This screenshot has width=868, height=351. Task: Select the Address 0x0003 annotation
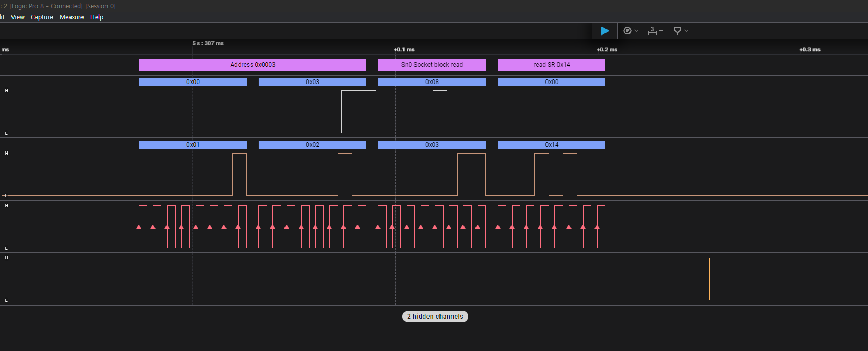pyautogui.click(x=253, y=65)
